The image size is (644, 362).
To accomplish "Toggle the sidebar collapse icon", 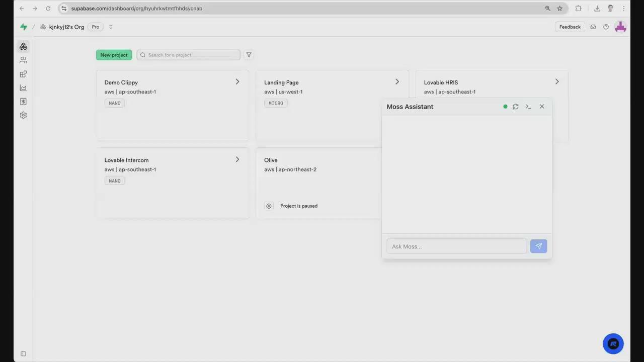I will pos(23,354).
